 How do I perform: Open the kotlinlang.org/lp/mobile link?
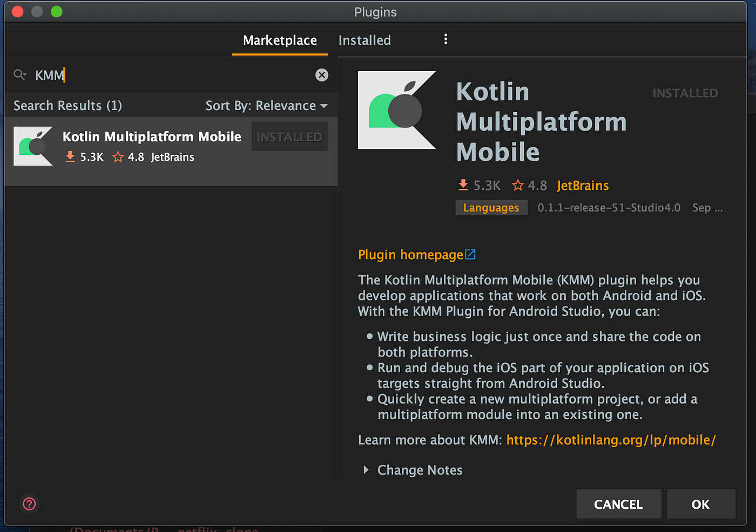611,440
